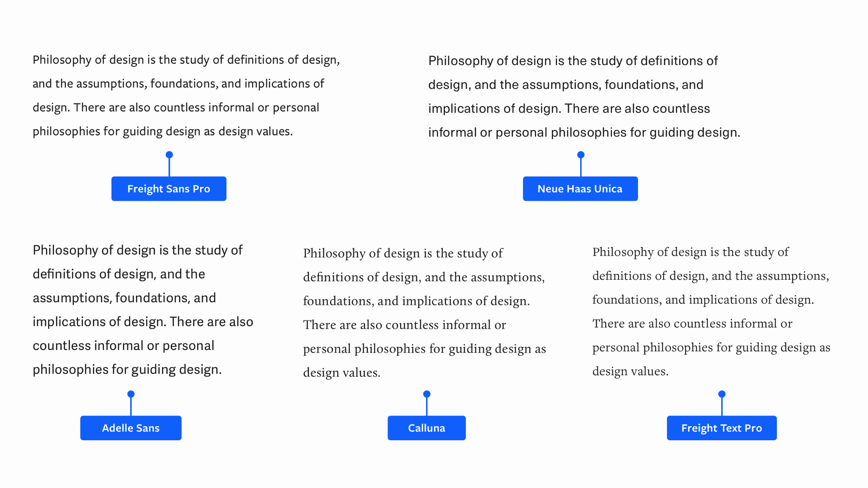Click the Neue Haas Unica label
868x488 pixels.
pyautogui.click(x=580, y=189)
